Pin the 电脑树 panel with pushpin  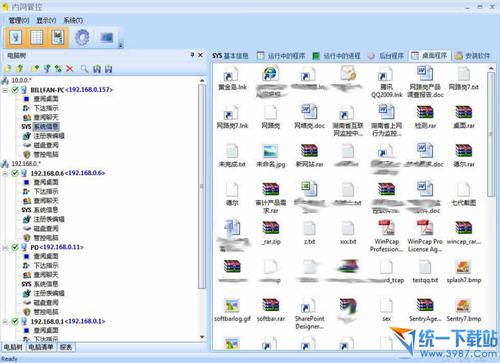click(192, 55)
